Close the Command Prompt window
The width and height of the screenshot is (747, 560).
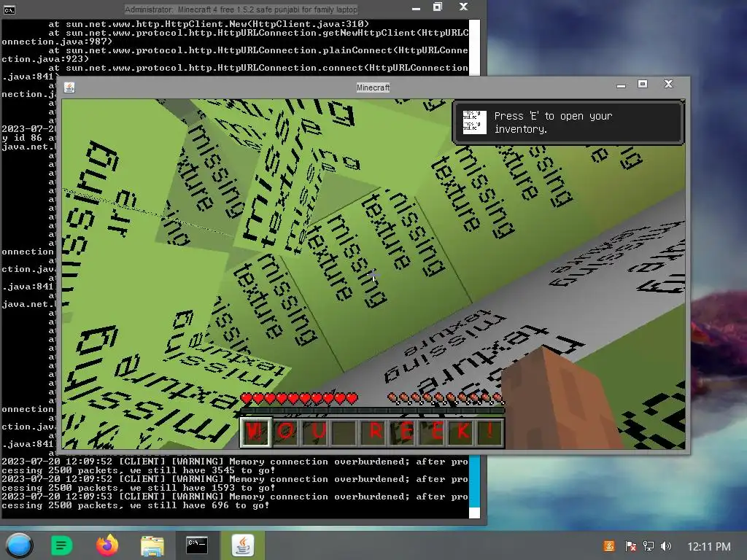point(463,7)
